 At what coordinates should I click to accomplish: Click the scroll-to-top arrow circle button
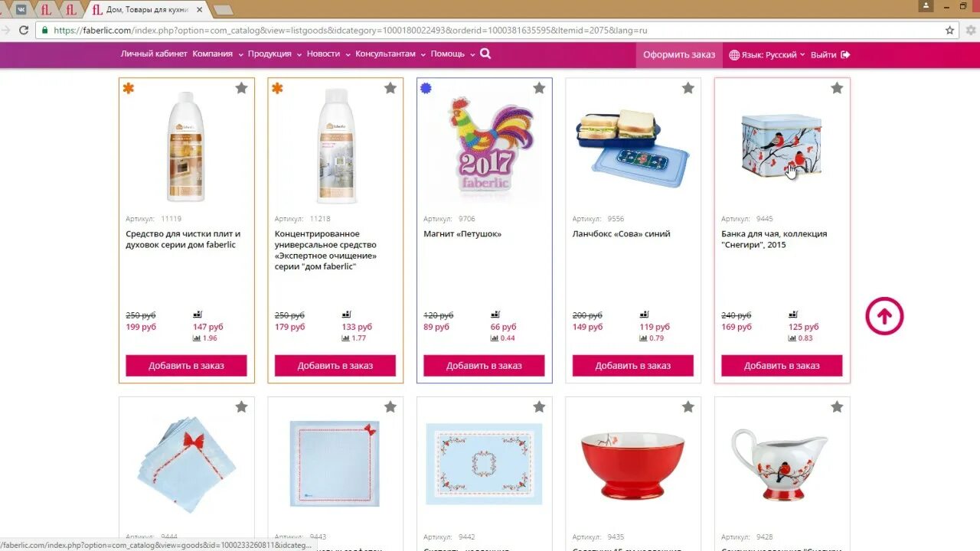click(x=884, y=316)
